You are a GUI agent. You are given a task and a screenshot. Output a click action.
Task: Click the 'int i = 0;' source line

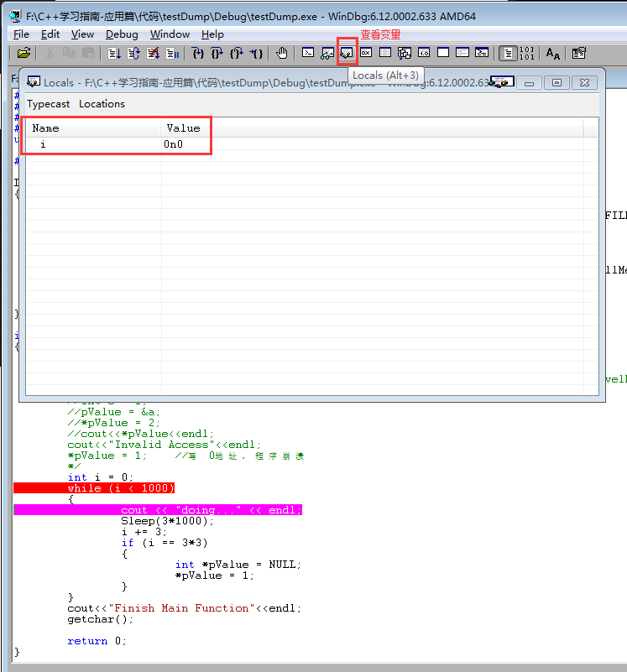[101, 477]
